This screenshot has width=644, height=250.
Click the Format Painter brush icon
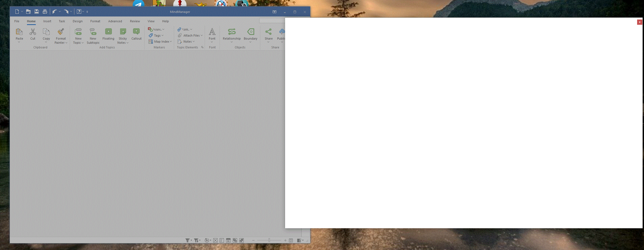point(61,32)
